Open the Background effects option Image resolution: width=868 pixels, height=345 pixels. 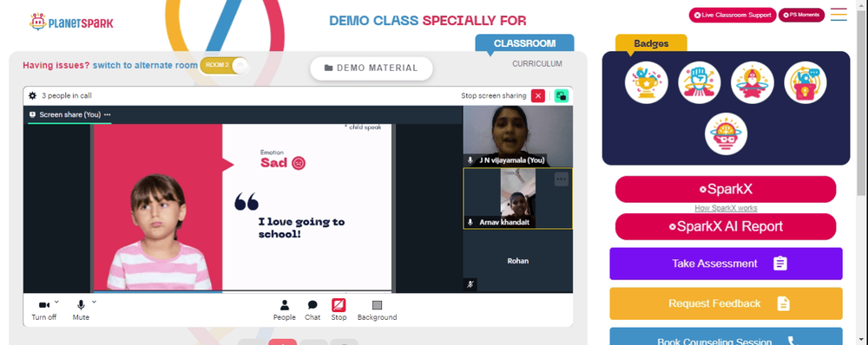coord(377,310)
